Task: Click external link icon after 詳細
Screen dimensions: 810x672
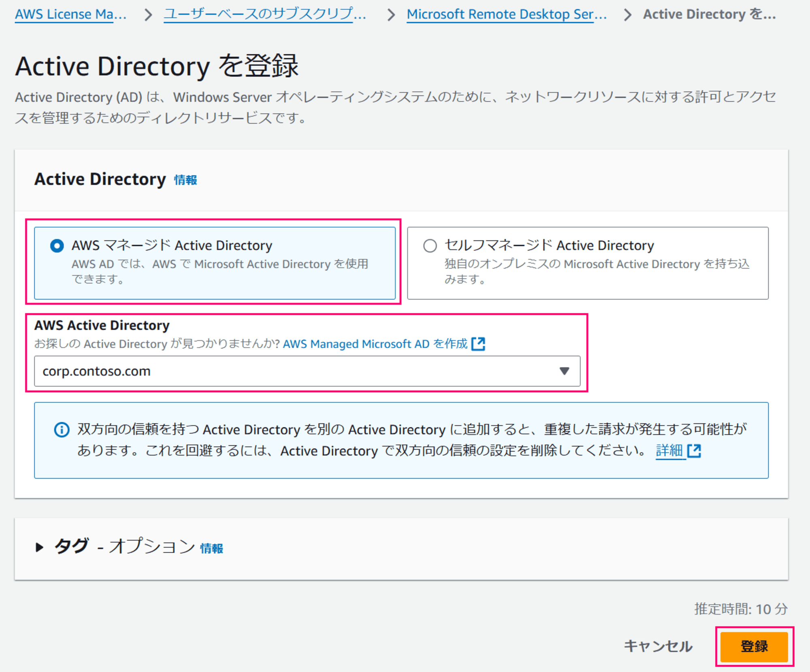Action: (x=694, y=451)
